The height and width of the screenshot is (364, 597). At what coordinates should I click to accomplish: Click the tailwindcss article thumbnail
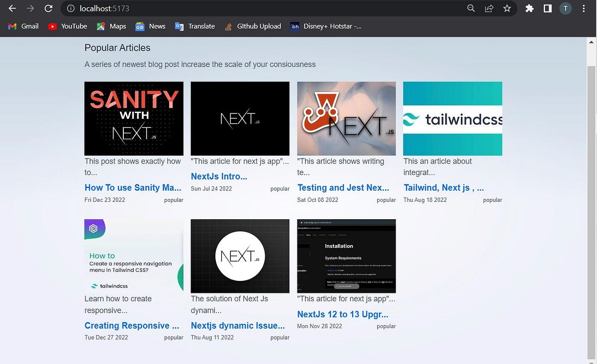[x=452, y=118]
